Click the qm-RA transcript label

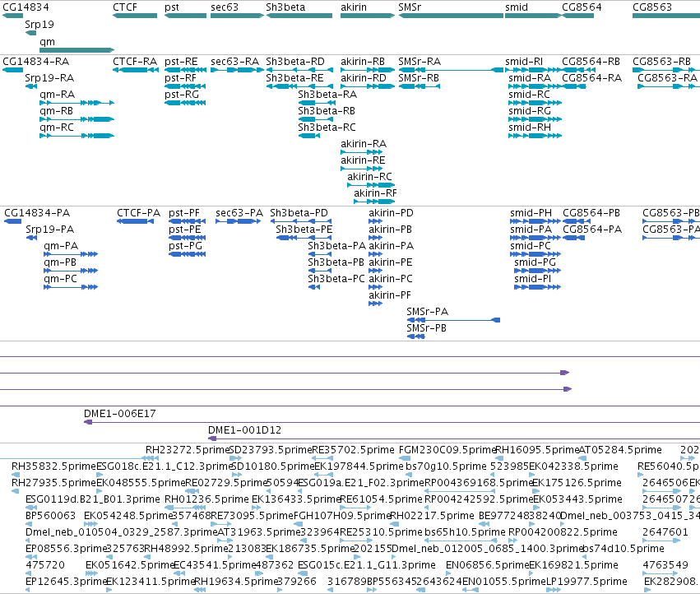tap(57, 95)
